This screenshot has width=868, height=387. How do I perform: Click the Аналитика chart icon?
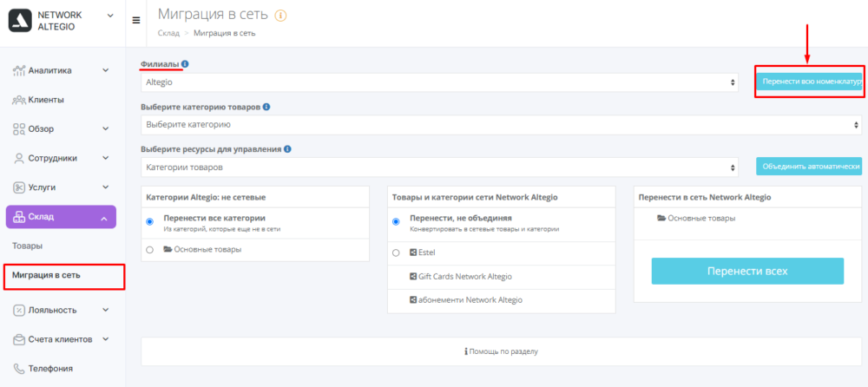coord(19,71)
